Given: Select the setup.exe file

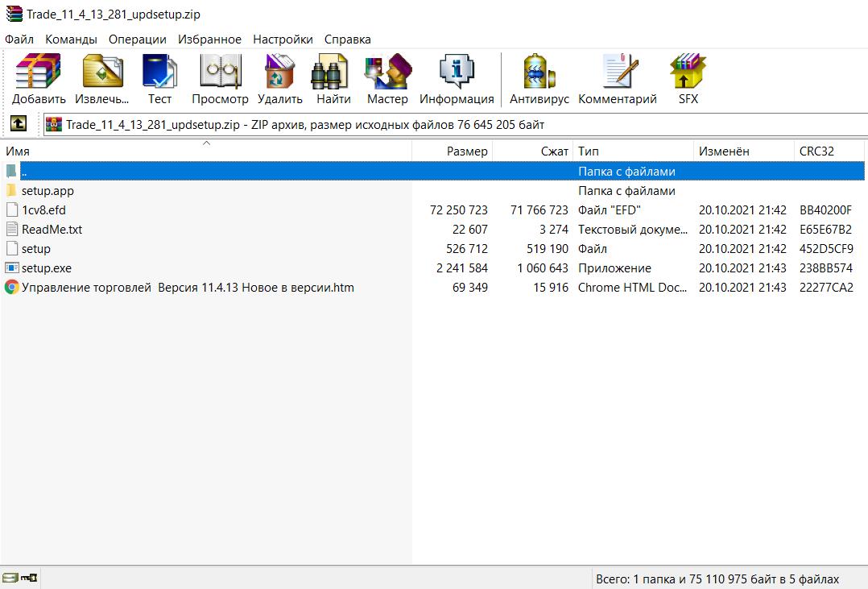Looking at the screenshot, I should tap(47, 268).
